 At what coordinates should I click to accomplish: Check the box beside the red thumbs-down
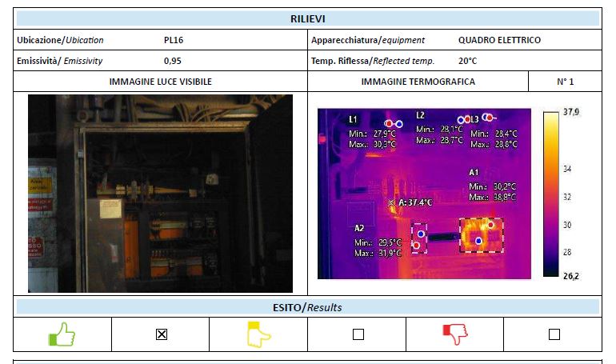554,334
